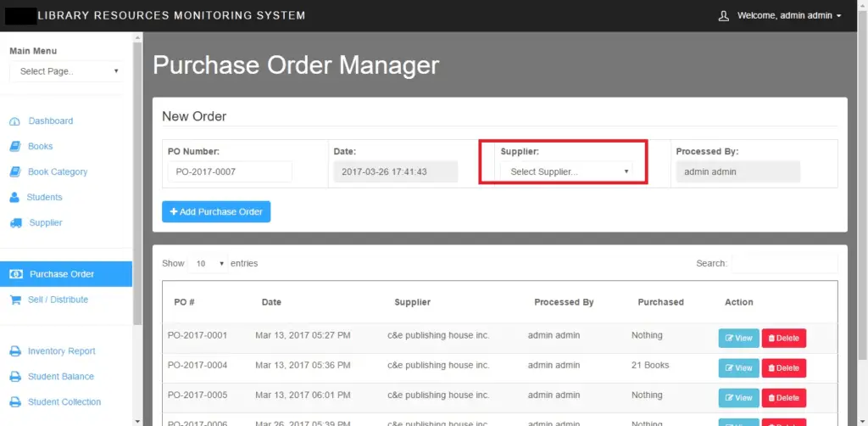Click the Book Category icon in sidebar
Viewport: 868px width, 426px height.
pos(15,172)
